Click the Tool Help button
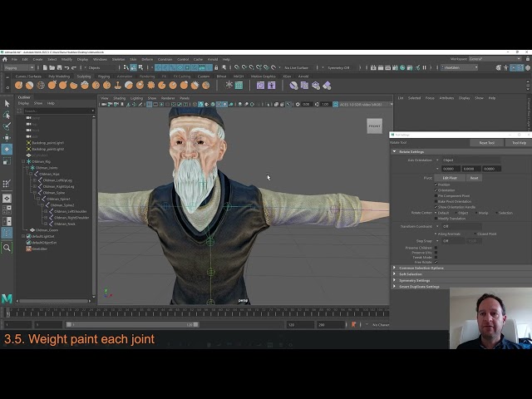 (x=519, y=143)
